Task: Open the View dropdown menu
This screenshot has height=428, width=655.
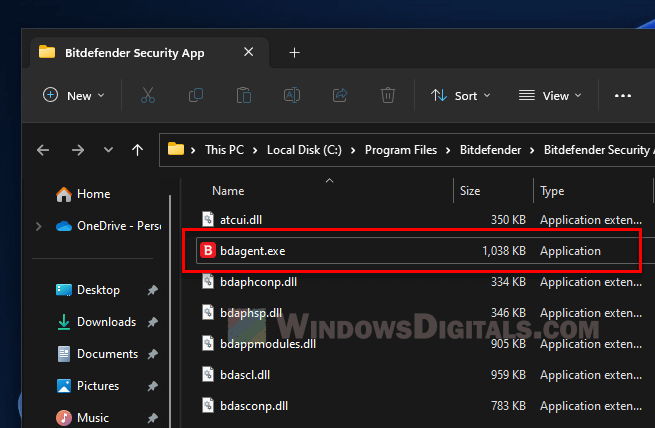Action: coord(550,96)
